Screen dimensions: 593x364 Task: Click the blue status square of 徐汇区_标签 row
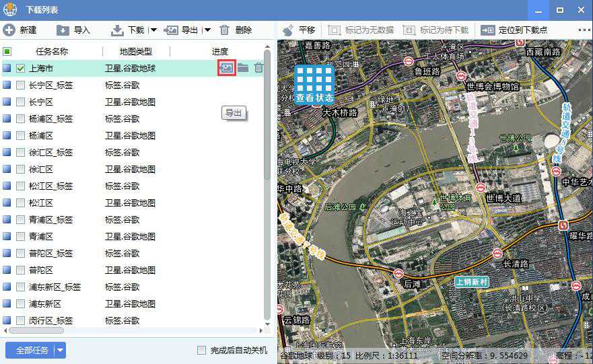(7, 152)
